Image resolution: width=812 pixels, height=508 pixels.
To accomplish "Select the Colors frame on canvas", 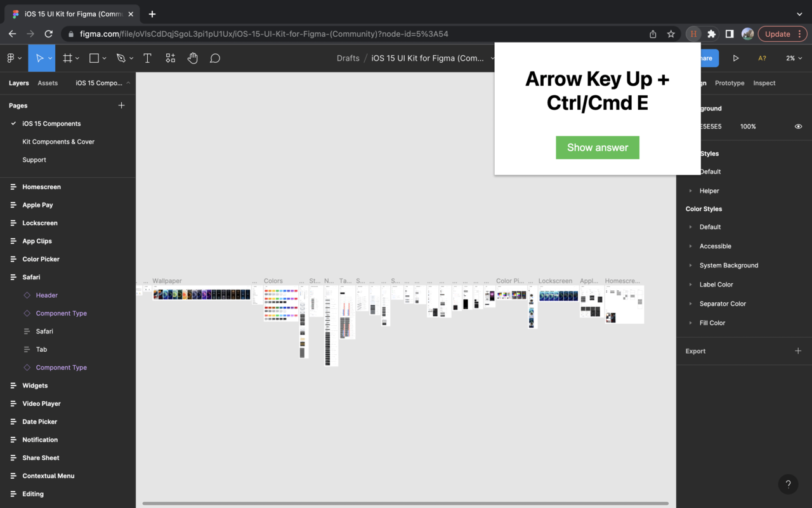I will pyautogui.click(x=281, y=304).
